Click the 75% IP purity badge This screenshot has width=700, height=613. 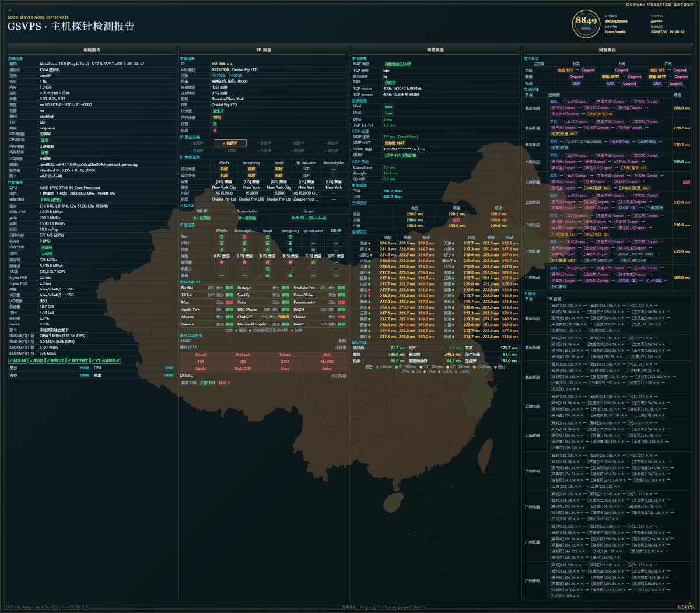pos(217,117)
